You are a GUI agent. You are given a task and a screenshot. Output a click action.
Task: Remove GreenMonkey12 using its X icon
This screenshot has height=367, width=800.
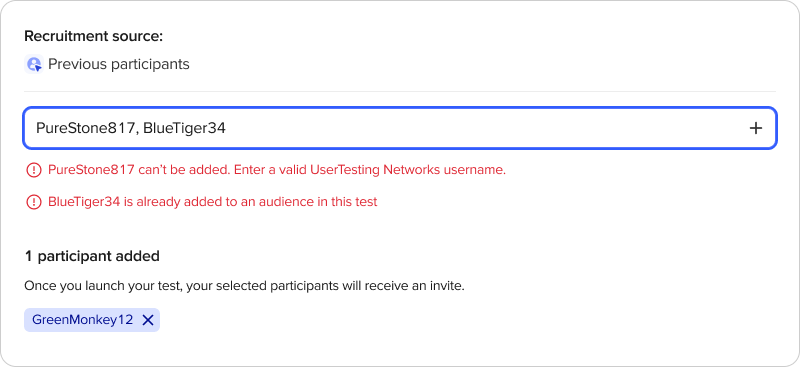tap(147, 320)
